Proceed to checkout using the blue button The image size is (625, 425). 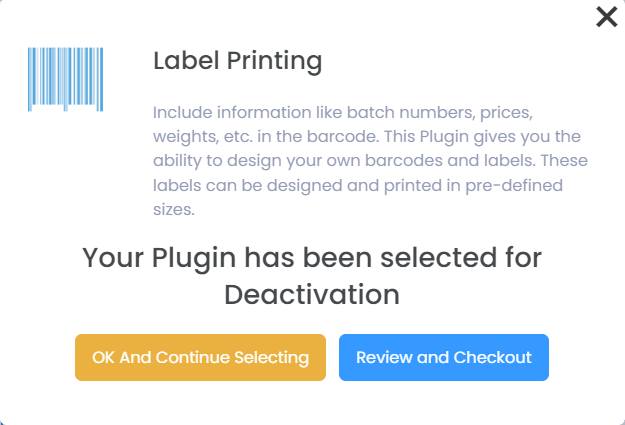(444, 357)
